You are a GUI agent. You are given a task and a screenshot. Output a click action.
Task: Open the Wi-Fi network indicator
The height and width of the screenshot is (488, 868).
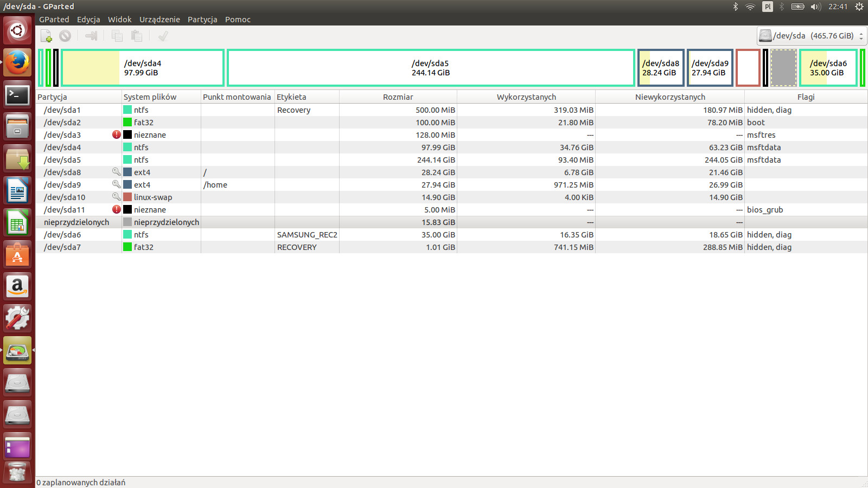pos(750,7)
